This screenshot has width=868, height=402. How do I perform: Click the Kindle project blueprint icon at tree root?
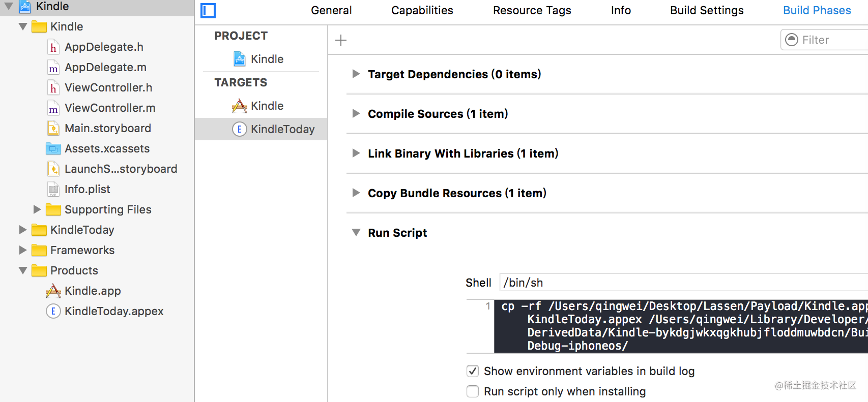coord(25,7)
